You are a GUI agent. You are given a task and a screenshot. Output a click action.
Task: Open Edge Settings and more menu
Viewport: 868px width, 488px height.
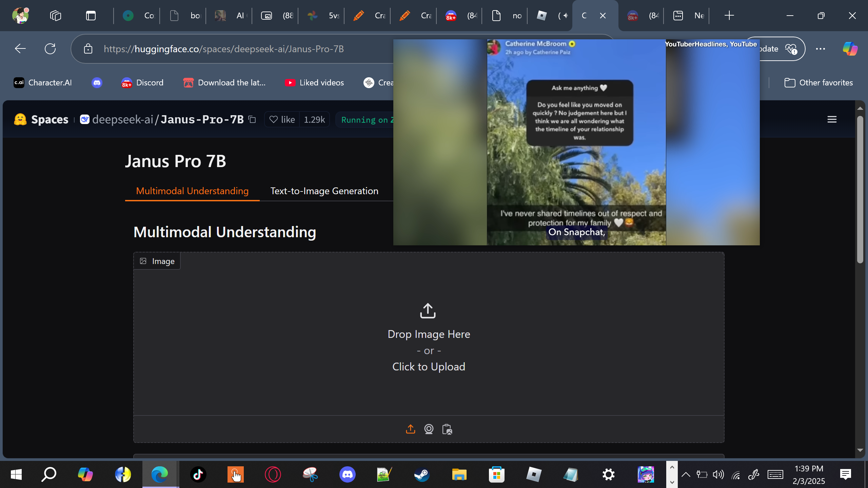tap(821, 49)
